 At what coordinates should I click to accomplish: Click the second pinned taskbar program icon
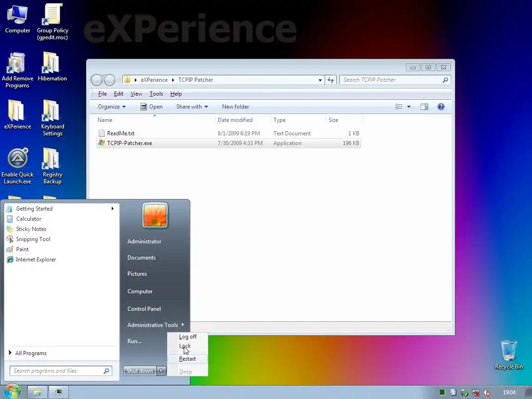tap(59, 392)
